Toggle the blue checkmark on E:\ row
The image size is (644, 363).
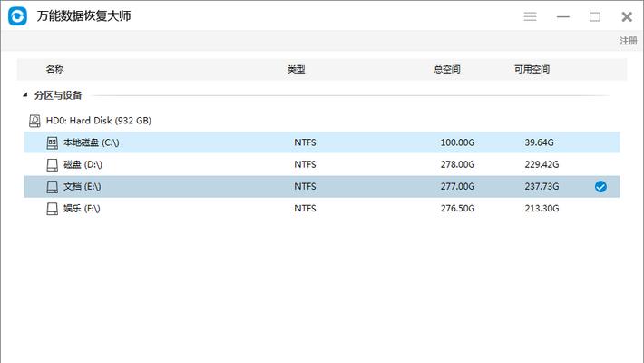click(600, 187)
